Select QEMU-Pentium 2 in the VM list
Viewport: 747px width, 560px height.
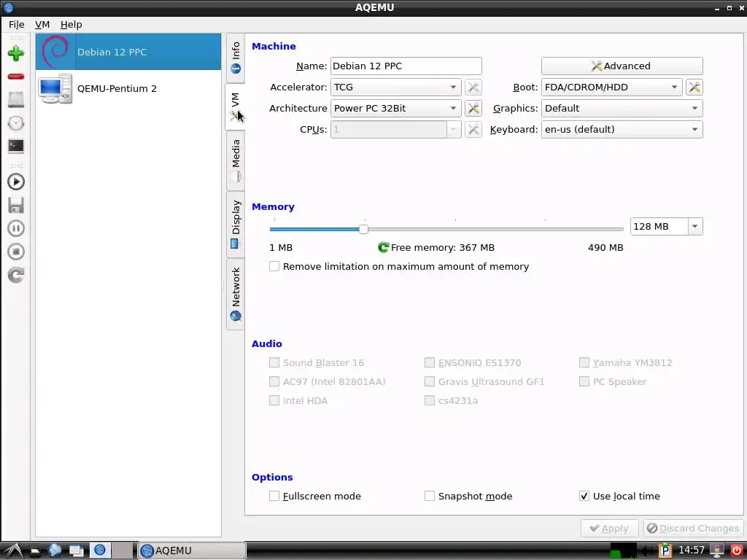pos(128,88)
